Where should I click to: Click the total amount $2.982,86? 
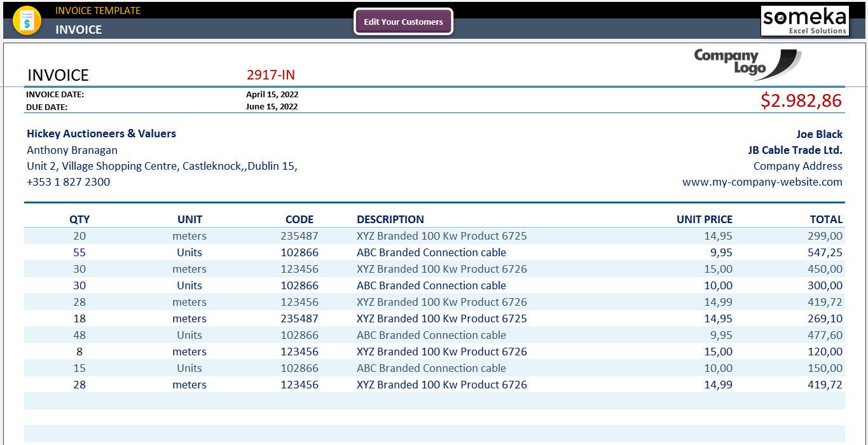pos(801,100)
